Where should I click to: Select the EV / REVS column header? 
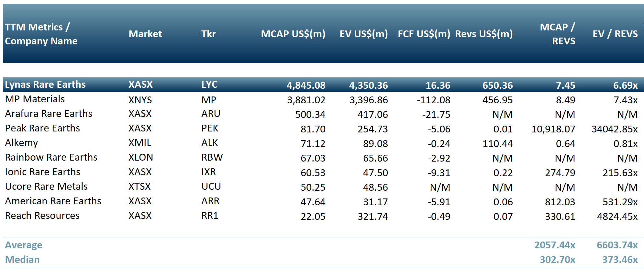[615, 34]
